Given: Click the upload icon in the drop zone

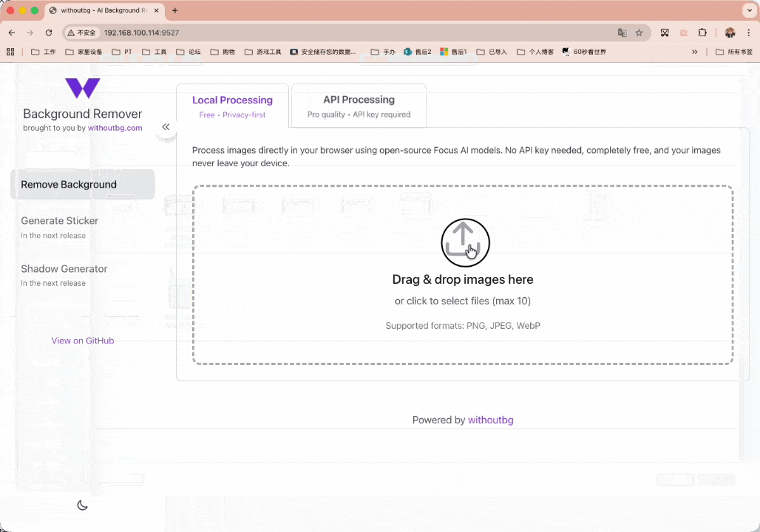Looking at the screenshot, I should coord(465,242).
